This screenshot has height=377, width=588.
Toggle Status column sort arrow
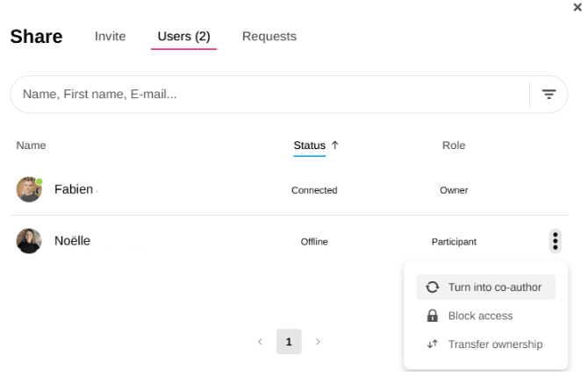point(334,146)
